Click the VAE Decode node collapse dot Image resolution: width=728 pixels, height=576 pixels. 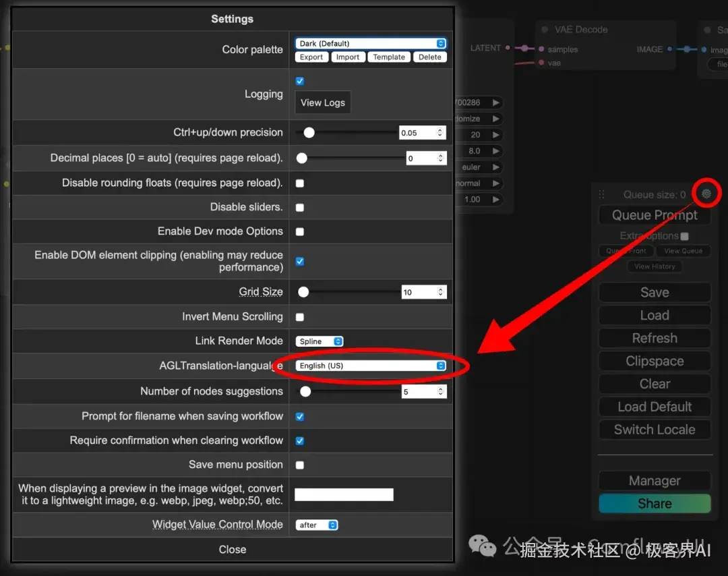(545, 29)
